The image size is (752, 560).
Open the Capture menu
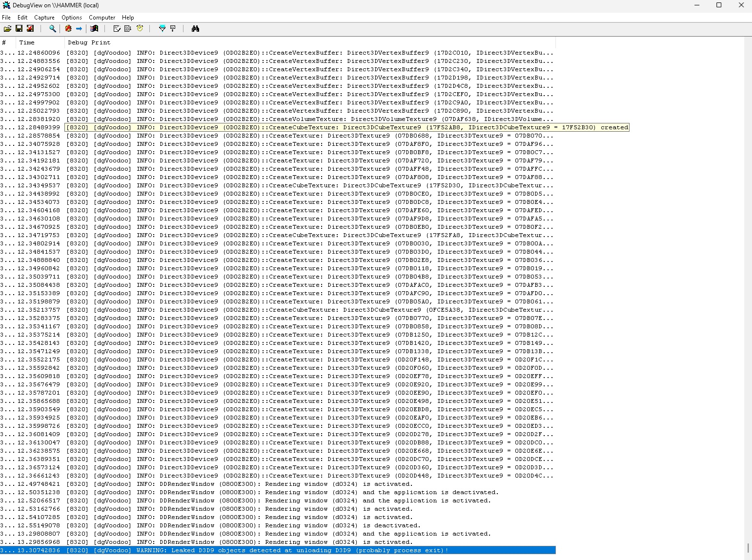[44, 18]
